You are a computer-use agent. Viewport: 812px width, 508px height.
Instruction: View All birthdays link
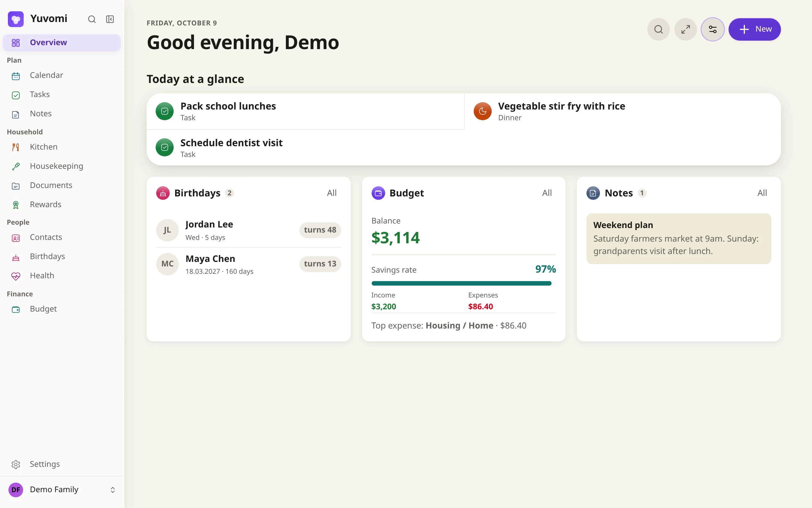(332, 193)
